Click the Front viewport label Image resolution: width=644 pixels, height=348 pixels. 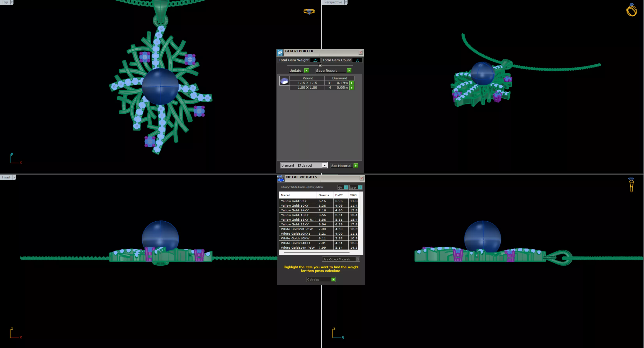coord(6,177)
